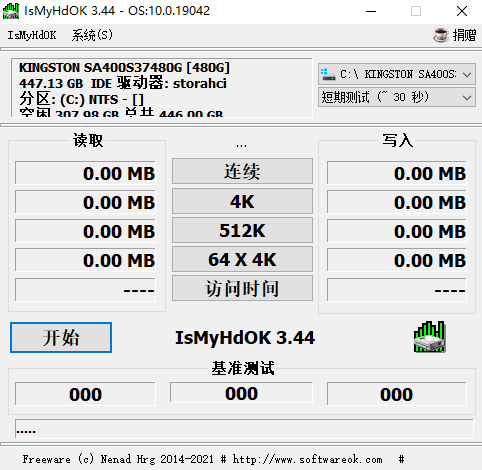Open the IsMyHdOK menu
The width and height of the screenshot is (482, 470).
32,35
